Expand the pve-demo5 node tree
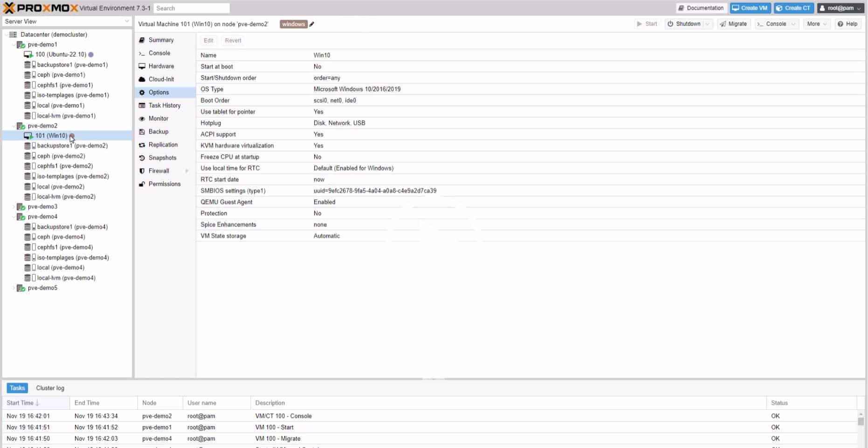 tap(14, 288)
